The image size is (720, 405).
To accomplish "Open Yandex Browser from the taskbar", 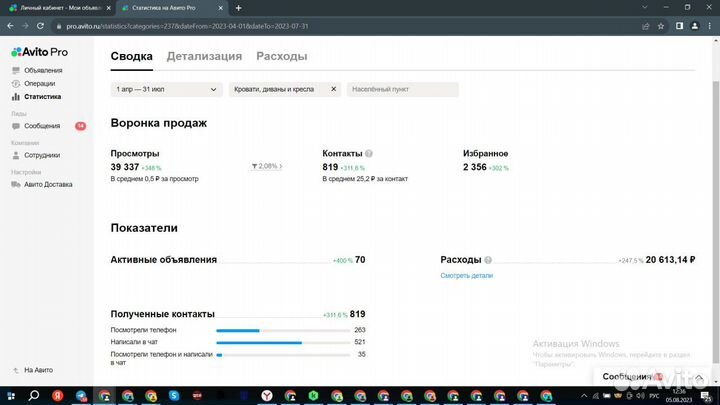I will coord(267,396).
